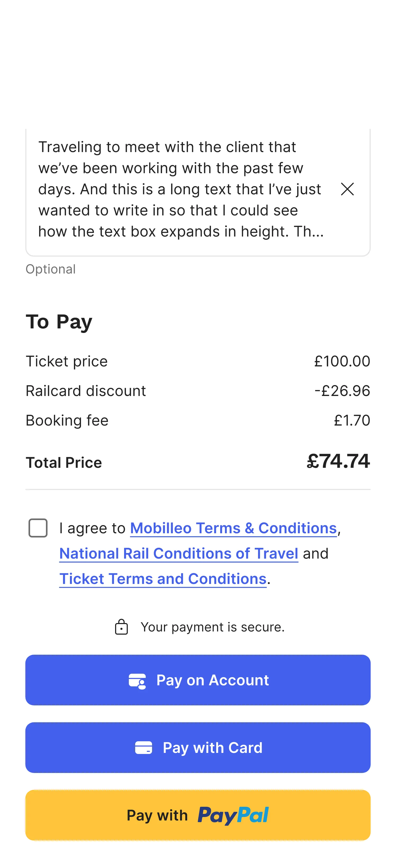Choose the "Pay with" PayPal button text
Screen dimensions: 396x868
click(157, 815)
